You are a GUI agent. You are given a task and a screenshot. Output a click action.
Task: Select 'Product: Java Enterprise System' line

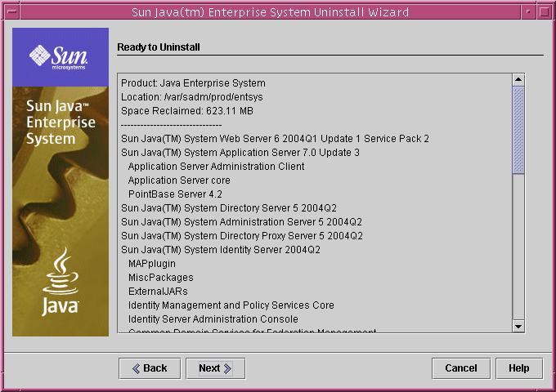(x=193, y=82)
